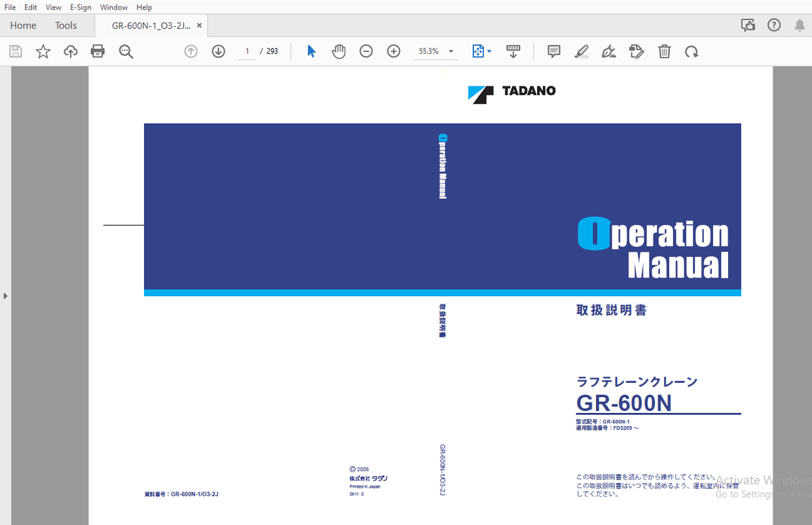
Task: Expand the left navigation panel
Action: (5, 296)
